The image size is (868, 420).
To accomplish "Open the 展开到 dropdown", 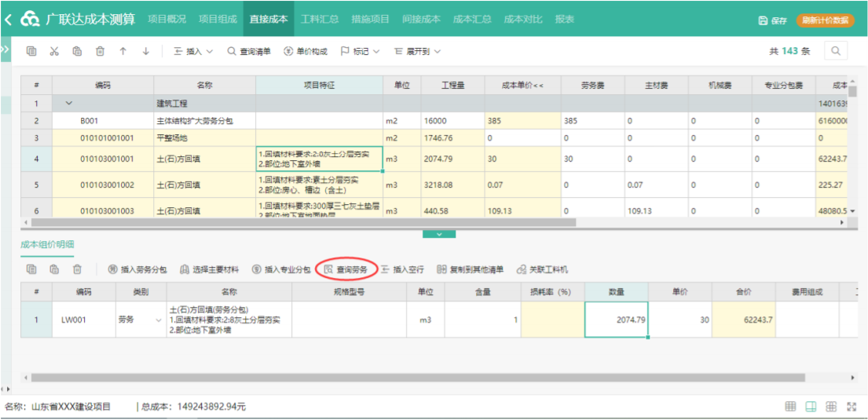I will [x=417, y=52].
